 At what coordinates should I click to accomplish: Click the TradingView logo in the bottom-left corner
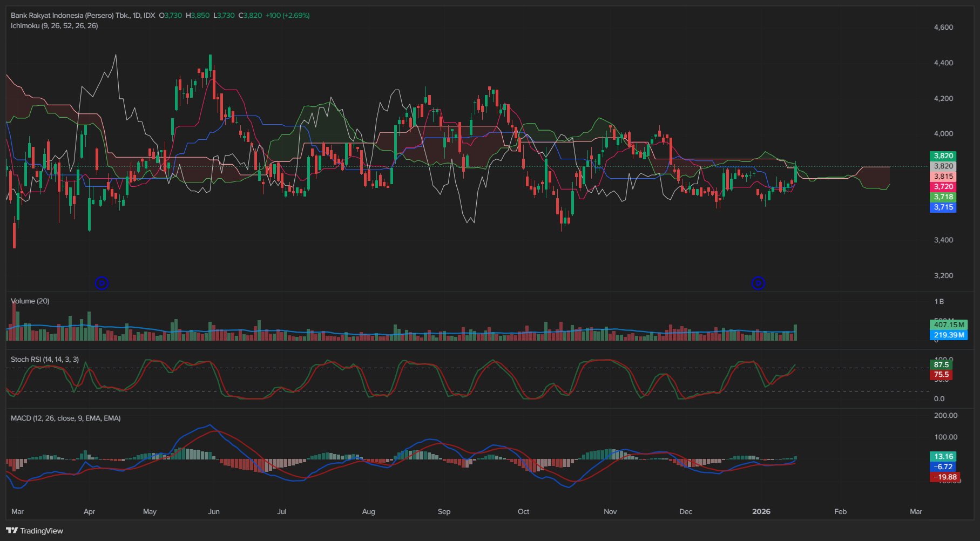pyautogui.click(x=35, y=531)
